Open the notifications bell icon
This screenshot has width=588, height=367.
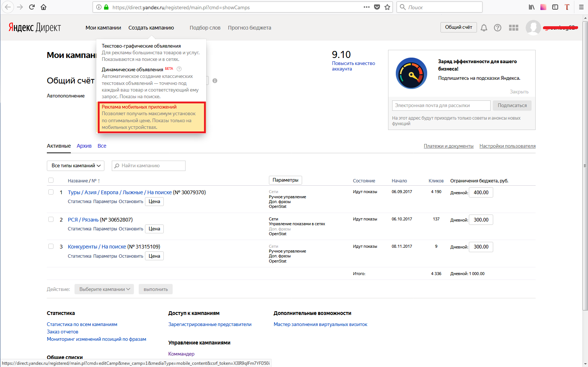point(484,28)
